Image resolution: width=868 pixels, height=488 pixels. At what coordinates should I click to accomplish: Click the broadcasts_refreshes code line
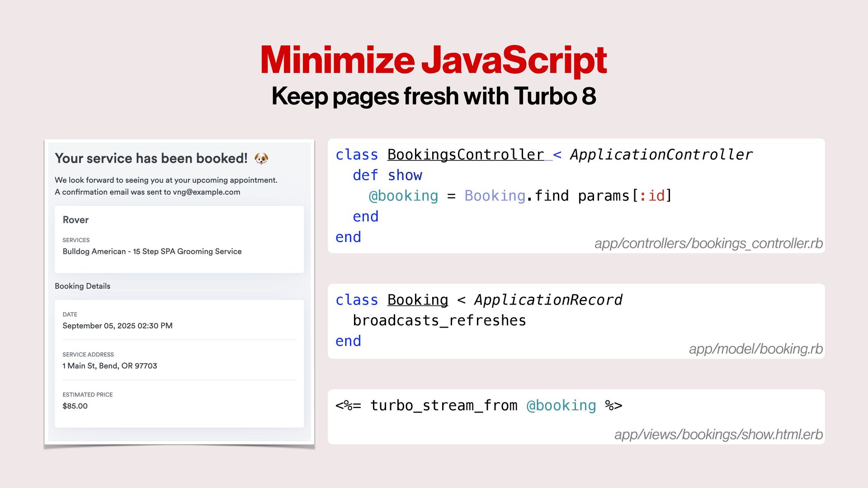(x=439, y=320)
